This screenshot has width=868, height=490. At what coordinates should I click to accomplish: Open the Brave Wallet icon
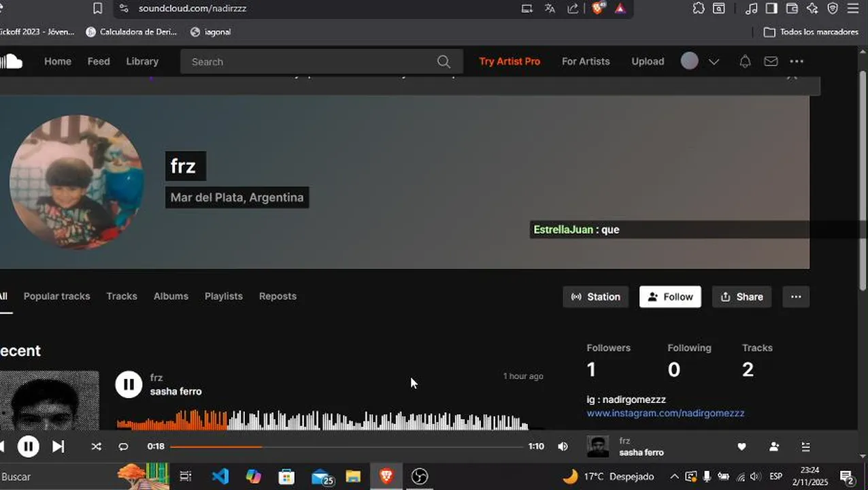(792, 8)
